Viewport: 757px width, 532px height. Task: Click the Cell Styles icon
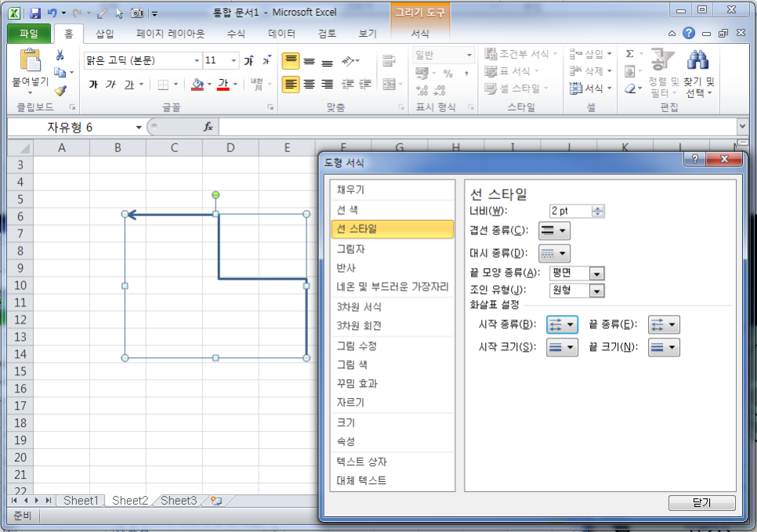point(491,88)
